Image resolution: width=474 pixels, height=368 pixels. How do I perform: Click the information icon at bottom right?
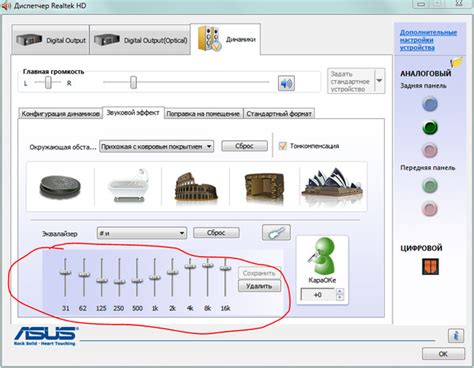pyautogui.click(x=456, y=335)
